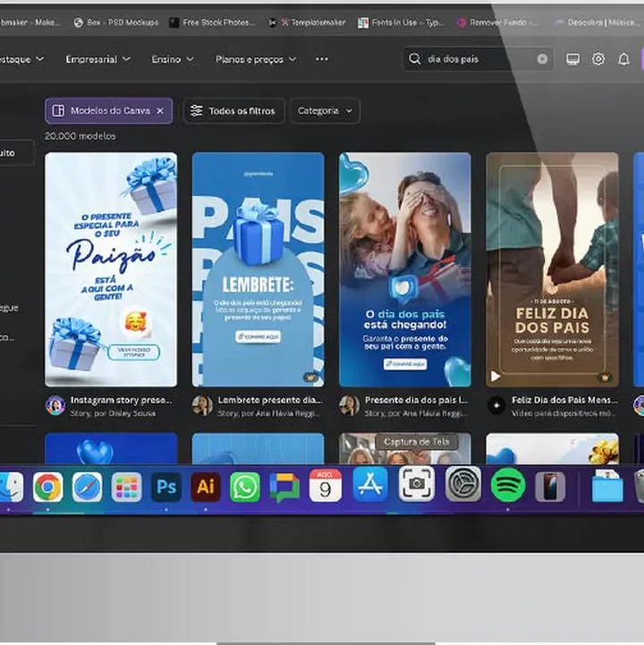Open Feliz Dia dos Pais video template
The width and height of the screenshot is (644, 645).
[x=552, y=269]
